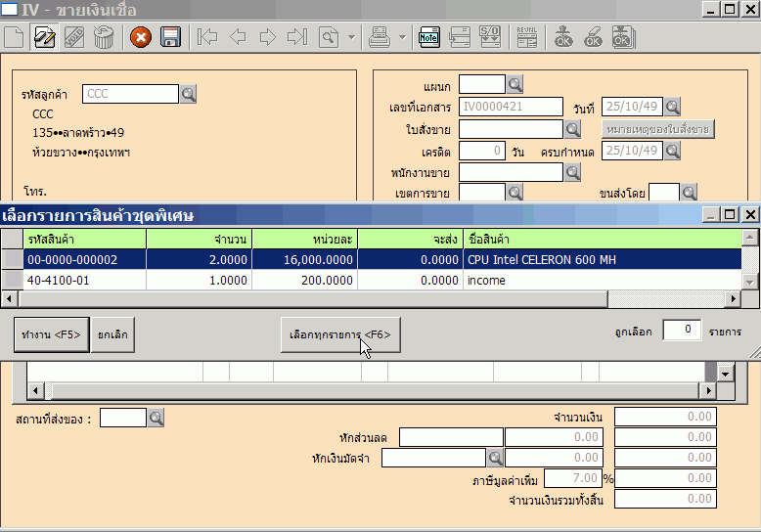Open the Note icon in toolbar
The width and height of the screenshot is (761, 532).
[x=428, y=38]
